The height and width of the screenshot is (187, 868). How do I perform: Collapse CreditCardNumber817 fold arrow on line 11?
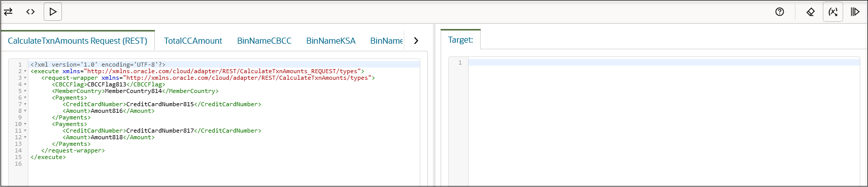click(x=25, y=131)
